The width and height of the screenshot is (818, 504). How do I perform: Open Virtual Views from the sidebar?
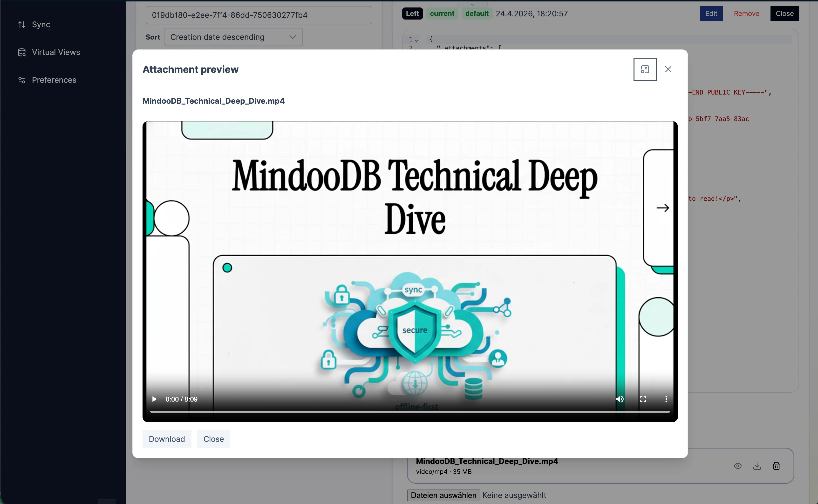(x=56, y=52)
